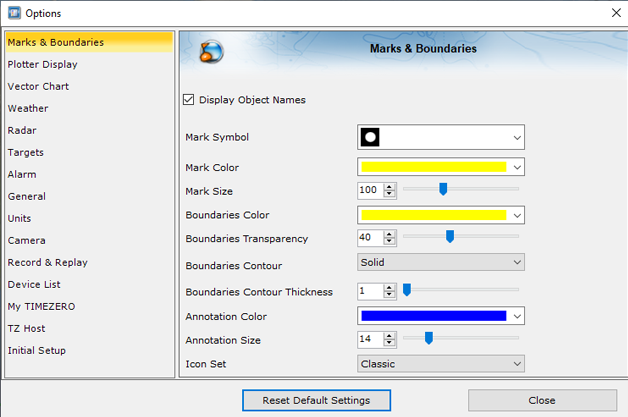
Task: Open the Vector Chart options page
Action: point(38,87)
